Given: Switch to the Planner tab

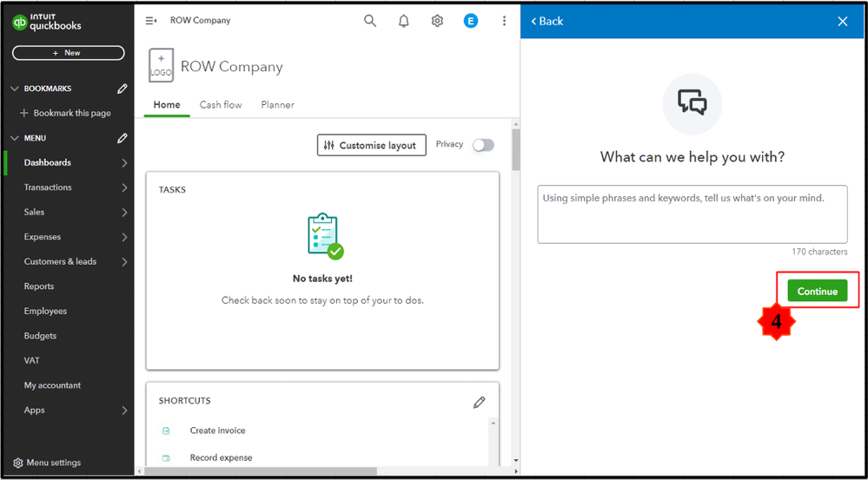Looking at the screenshot, I should point(277,105).
